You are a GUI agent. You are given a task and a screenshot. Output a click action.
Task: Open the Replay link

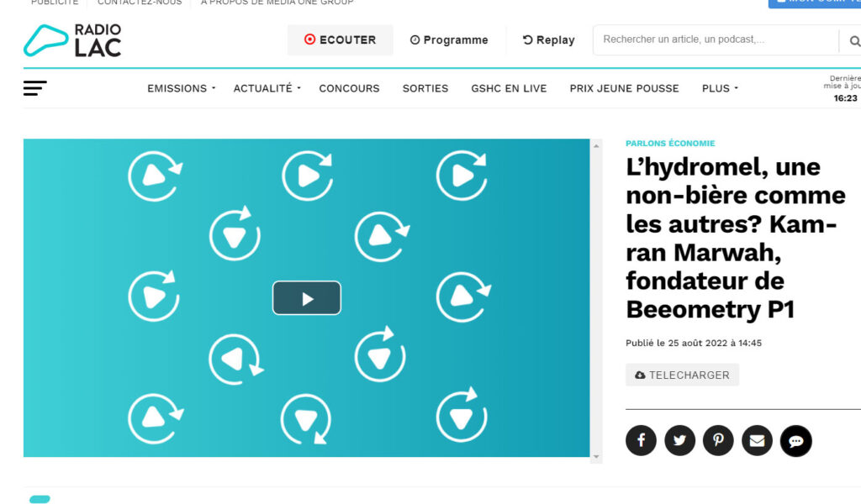click(548, 40)
